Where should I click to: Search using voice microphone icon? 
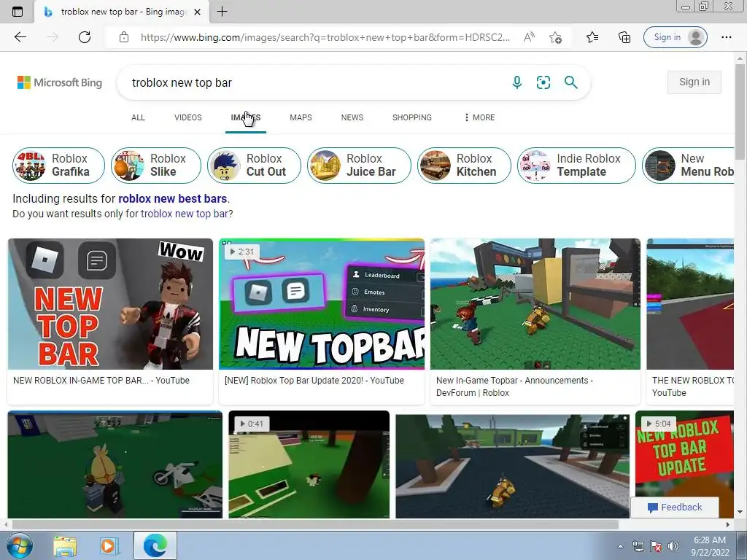click(517, 82)
